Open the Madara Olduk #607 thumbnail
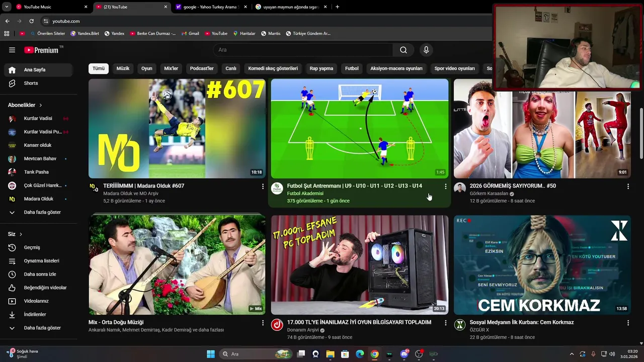The height and width of the screenshot is (362, 644). point(177,128)
